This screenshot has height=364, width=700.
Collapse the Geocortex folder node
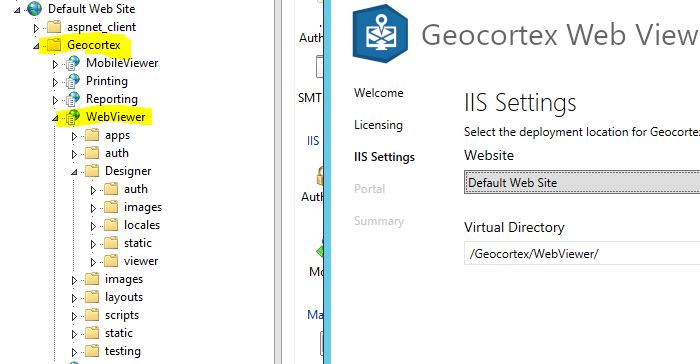(x=36, y=46)
